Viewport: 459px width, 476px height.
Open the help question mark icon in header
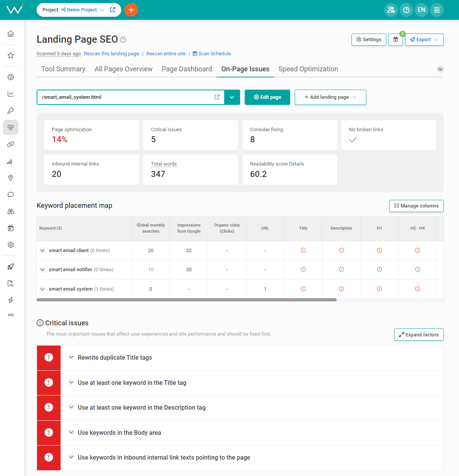coord(406,10)
